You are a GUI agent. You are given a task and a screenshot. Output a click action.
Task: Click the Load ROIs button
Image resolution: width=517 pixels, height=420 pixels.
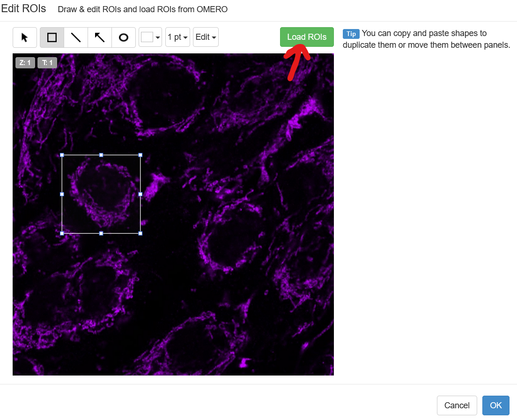point(307,37)
